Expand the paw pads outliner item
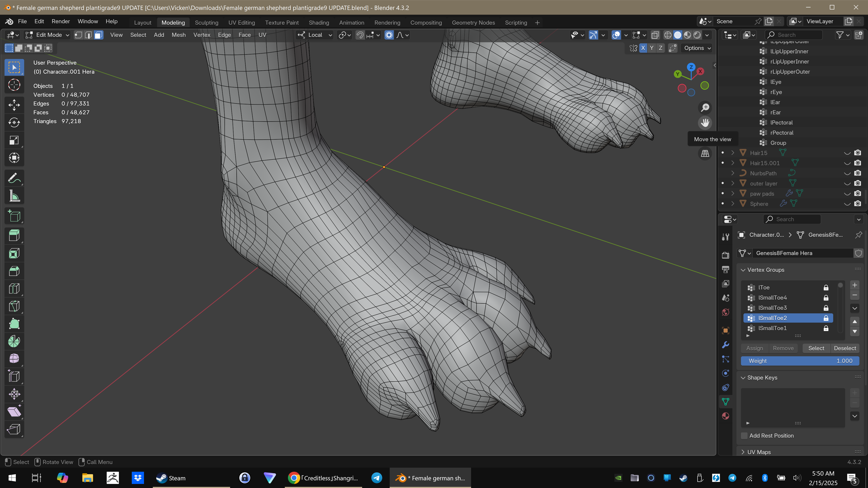868x488 pixels. (733, 194)
